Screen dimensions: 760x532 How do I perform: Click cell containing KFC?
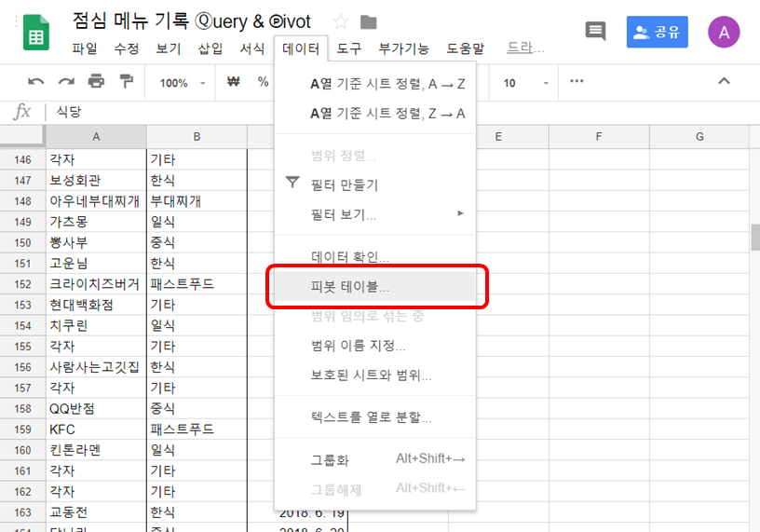click(x=96, y=430)
